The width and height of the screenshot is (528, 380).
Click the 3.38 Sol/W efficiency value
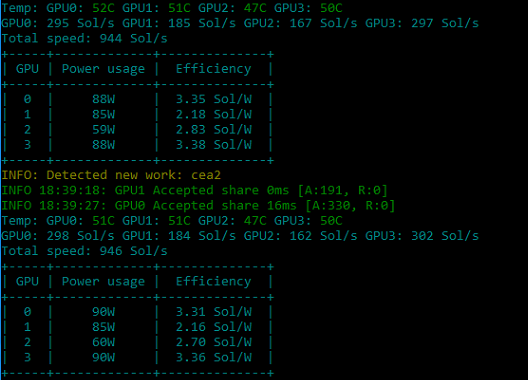[214, 145]
